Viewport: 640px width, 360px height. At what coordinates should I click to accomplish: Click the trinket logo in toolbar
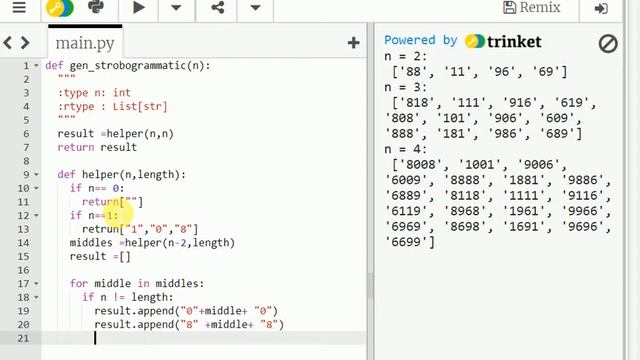click(60, 8)
